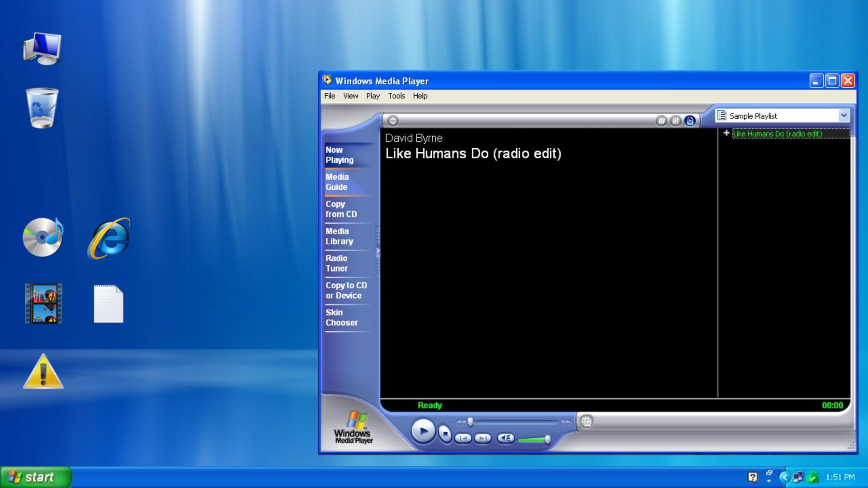Open the Play menu
Screen dimensions: 868x488
point(372,96)
